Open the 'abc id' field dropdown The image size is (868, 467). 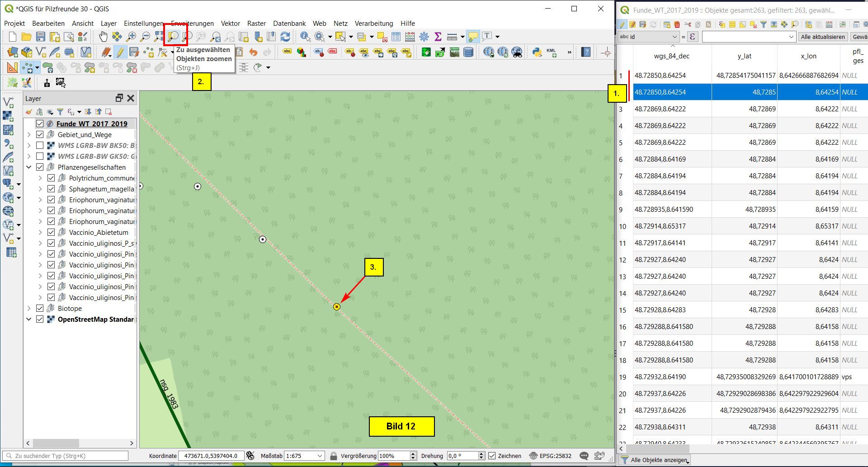648,37
